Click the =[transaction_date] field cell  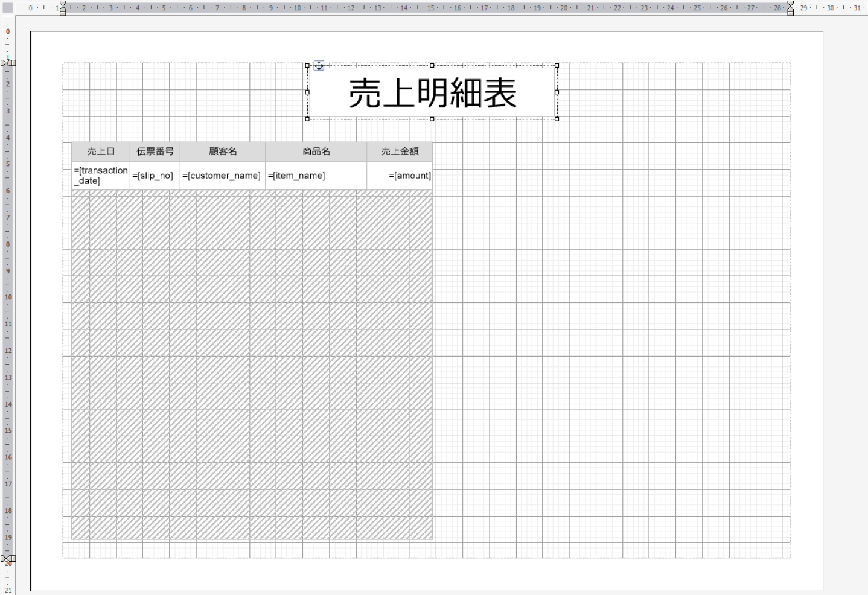(x=100, y=176)
